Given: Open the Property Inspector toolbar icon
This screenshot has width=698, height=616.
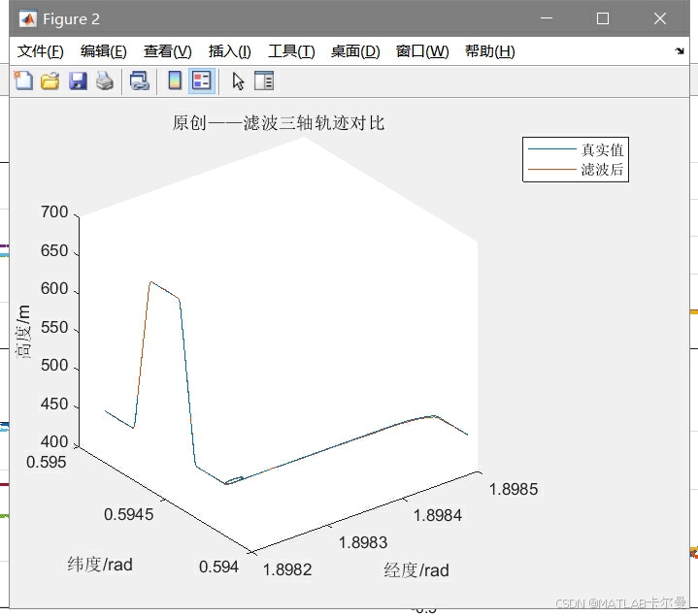Looking at the screenshot, I should pyautogui.click(x=263, y=81).
